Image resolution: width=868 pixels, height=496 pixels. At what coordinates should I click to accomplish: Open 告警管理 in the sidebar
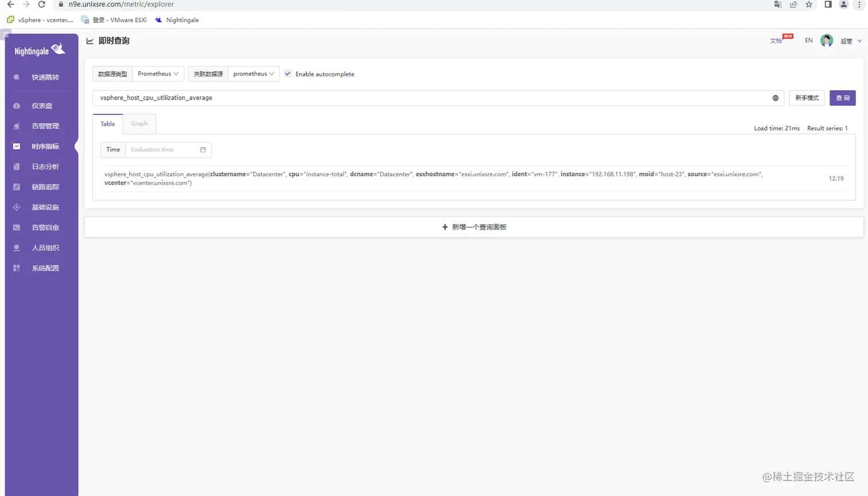41,126
